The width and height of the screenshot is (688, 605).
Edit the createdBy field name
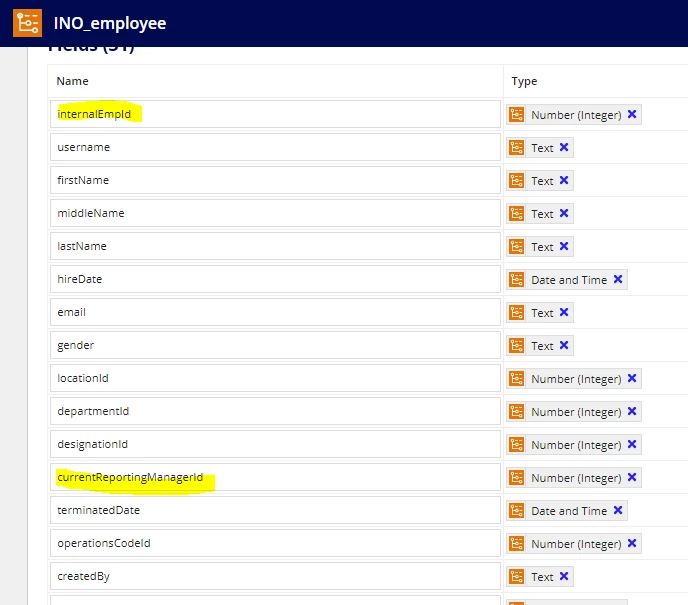tap(275, 576)
